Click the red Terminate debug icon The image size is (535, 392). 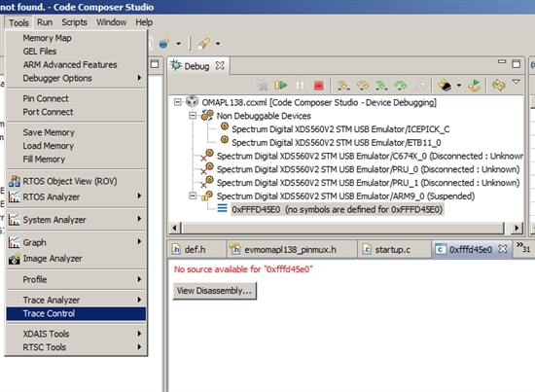[318, 85]
